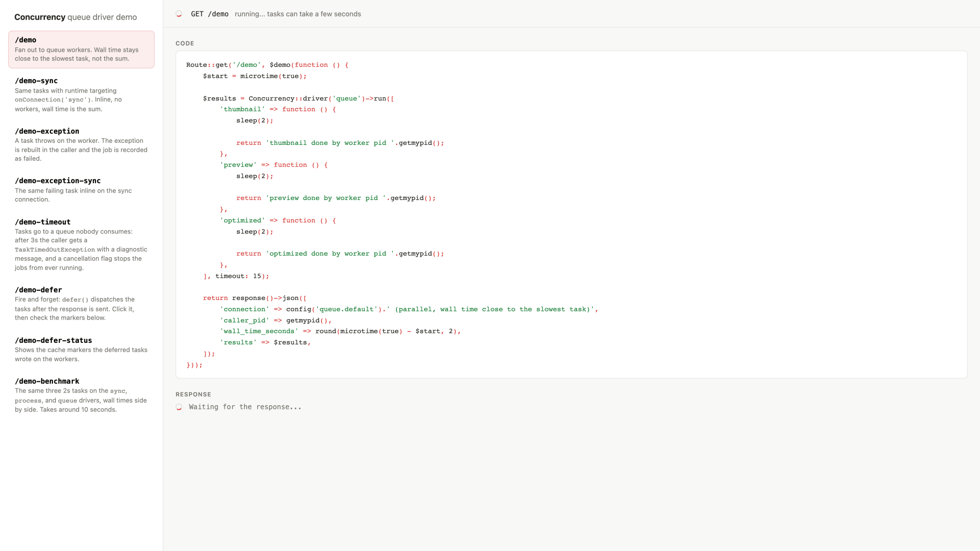The height and width of the screenshot is (551, 980).
Task: Click the RESPONSE section label
Action: coord(193,394)
